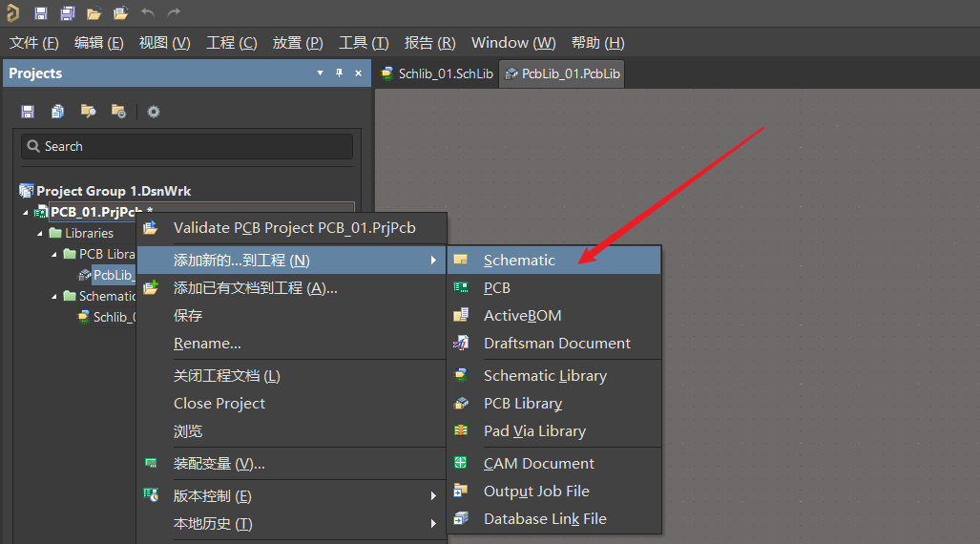Expand 版本控制 (E) submenu

292,496
